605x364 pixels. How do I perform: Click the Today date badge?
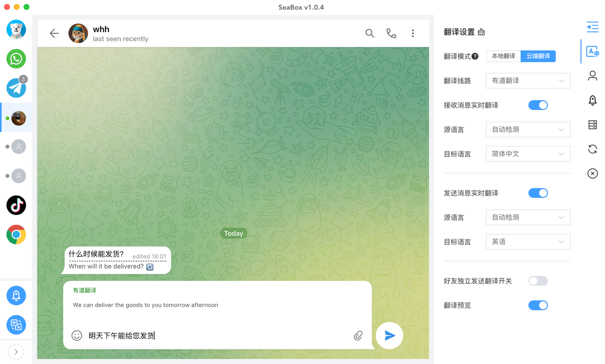tap(234, 234)
